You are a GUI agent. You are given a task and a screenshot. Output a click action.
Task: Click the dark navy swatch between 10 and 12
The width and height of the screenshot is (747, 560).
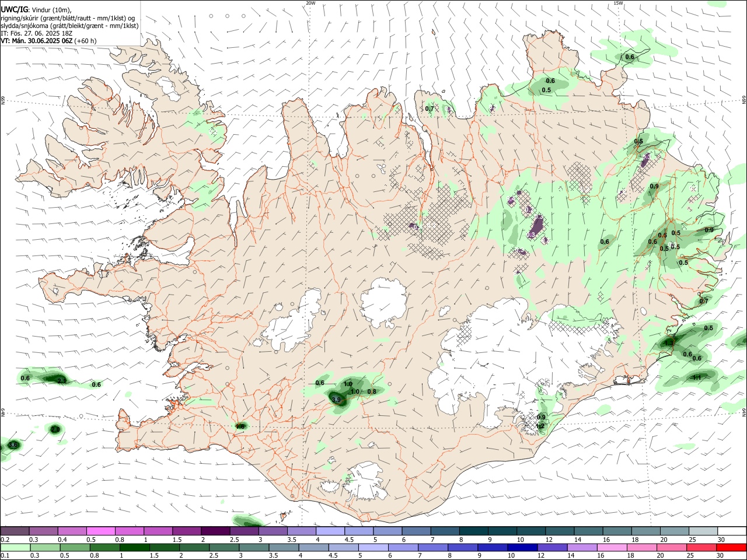(x=521, y=547)
